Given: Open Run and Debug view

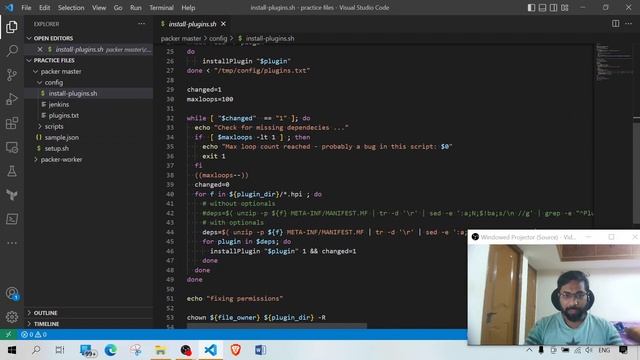Looking at the screenshot, I should click(x=12, y=99).
